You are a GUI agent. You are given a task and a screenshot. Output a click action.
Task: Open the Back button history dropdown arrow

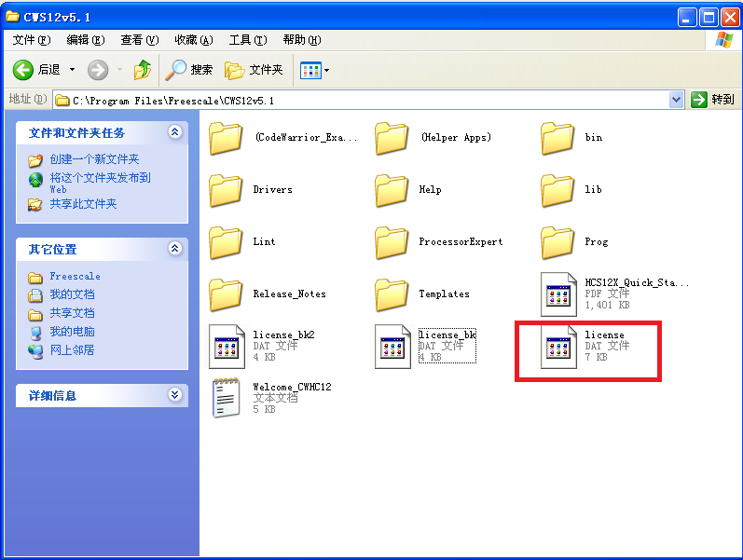[x=72, y=70]
